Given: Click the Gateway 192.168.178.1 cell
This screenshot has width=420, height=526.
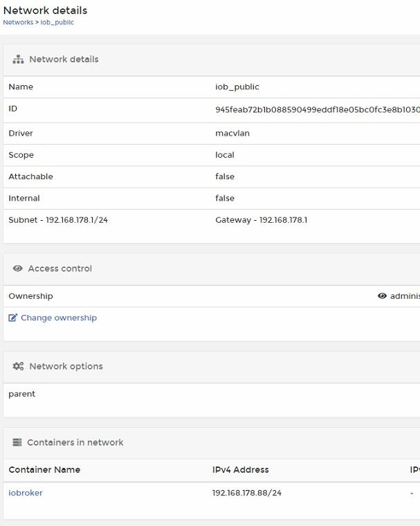Looking at the screenshot, I should 261,220.
